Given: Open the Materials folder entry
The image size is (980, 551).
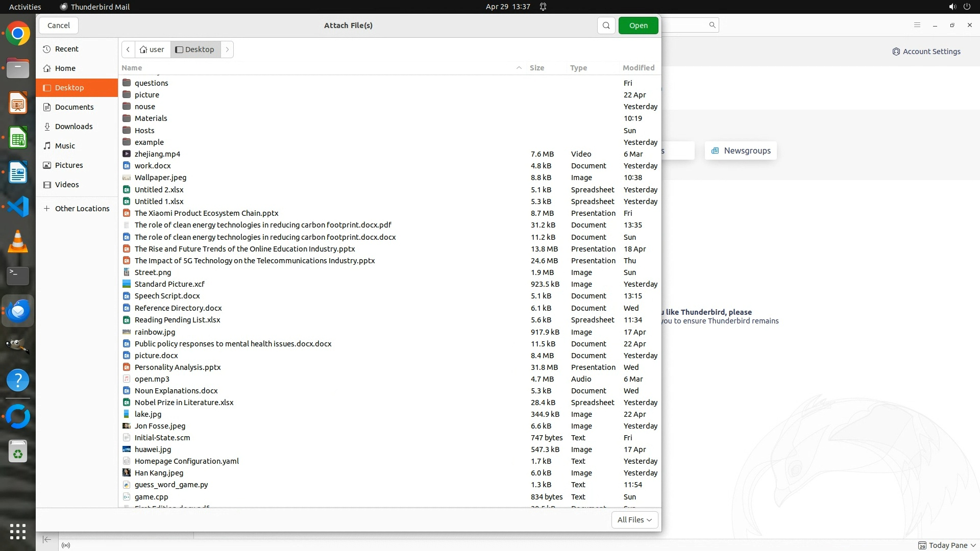Looking at the screenshot, I should [151, 118].
